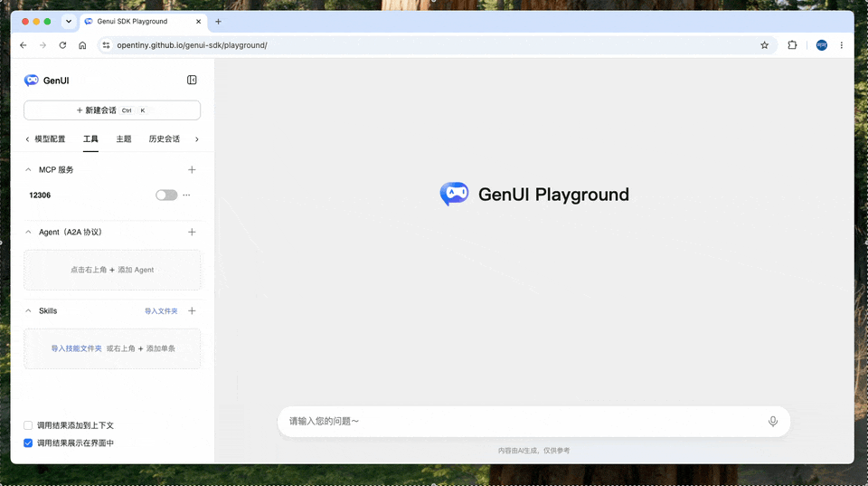
Task: Uncheck 调用结果展示在界面中 checkbox
Action: (28, 443)
